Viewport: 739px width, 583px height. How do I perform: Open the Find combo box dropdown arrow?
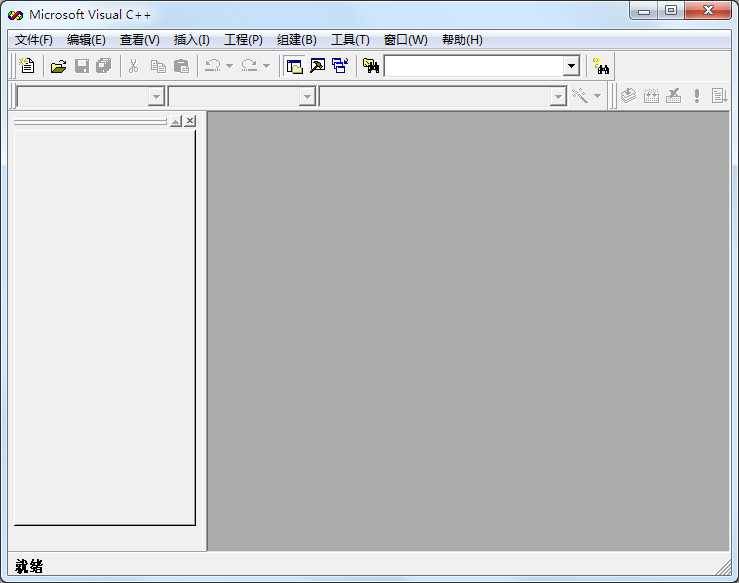tap(571, 66)
